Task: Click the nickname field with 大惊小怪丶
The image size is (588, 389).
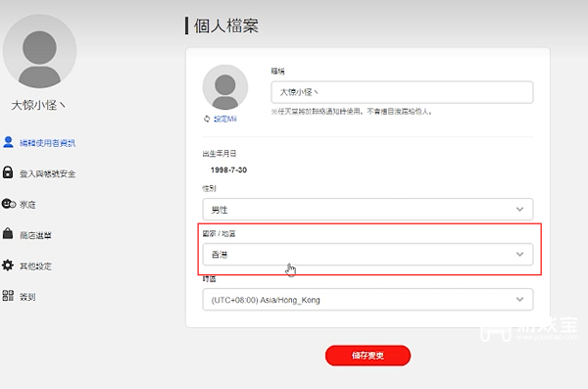Action: 402,92
